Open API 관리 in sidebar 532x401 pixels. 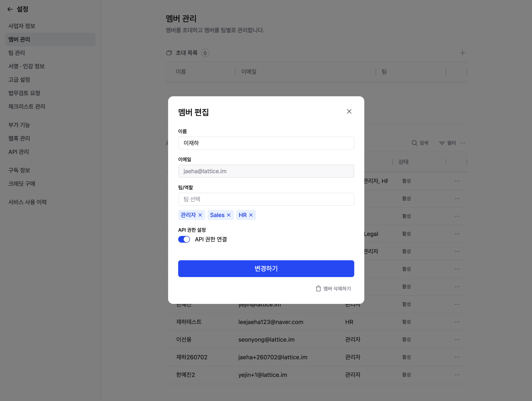(18, 152)
